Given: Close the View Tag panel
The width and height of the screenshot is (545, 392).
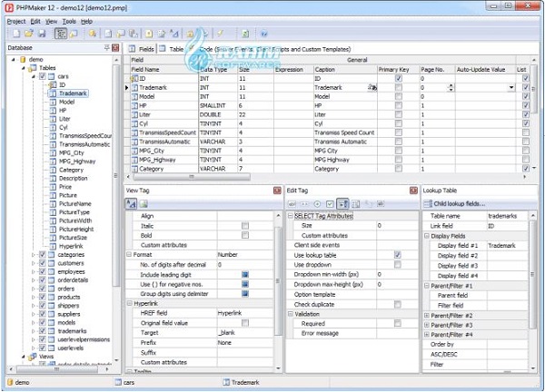Looking at the screenshot, I should [x=276, y=191].
